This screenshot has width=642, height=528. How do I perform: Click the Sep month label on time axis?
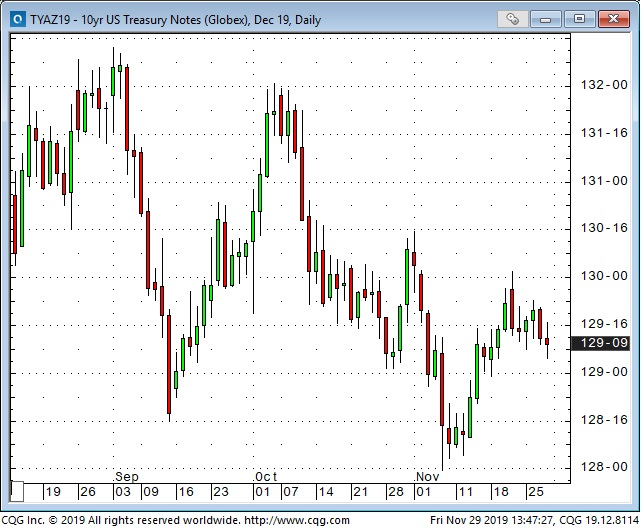pyautogui.click(x=127, y=476)
